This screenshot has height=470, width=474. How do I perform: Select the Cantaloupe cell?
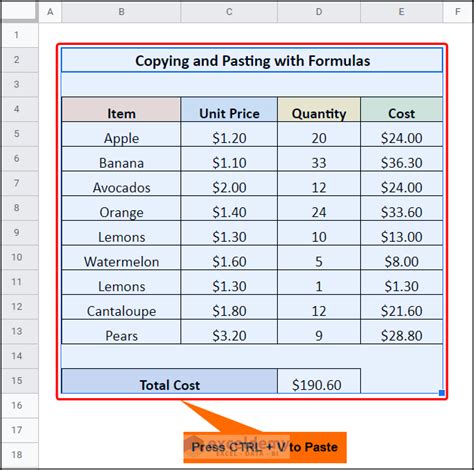point(121,307)
